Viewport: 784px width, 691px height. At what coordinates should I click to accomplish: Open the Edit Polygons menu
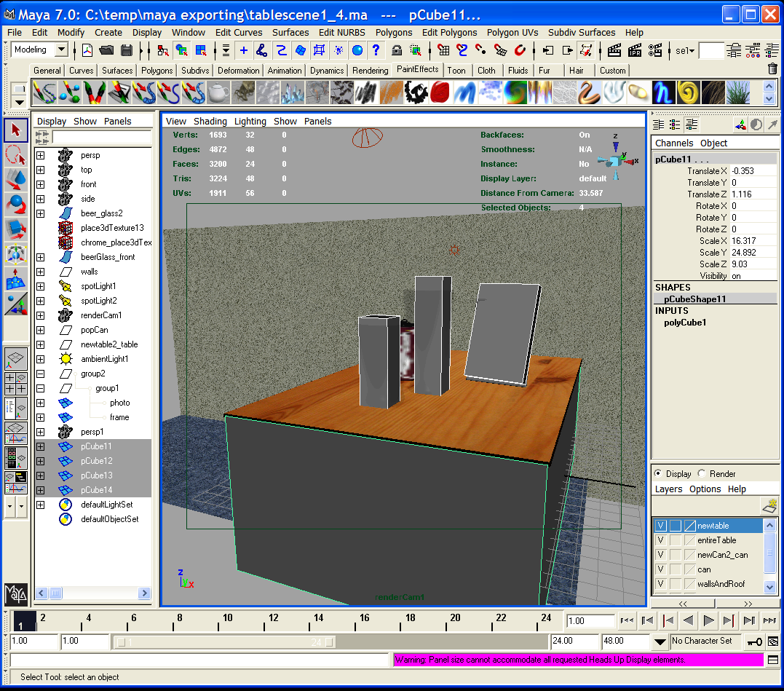(449, 32)
